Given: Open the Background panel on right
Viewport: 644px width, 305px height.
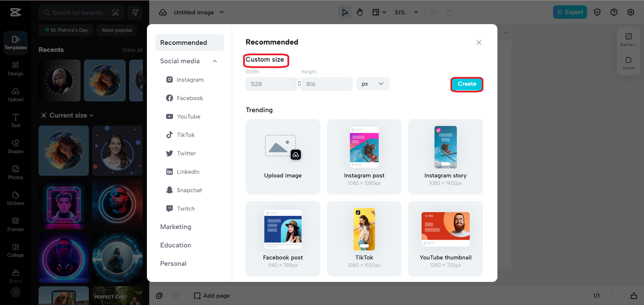Looking at the screenshot, I should click(628, 40).
